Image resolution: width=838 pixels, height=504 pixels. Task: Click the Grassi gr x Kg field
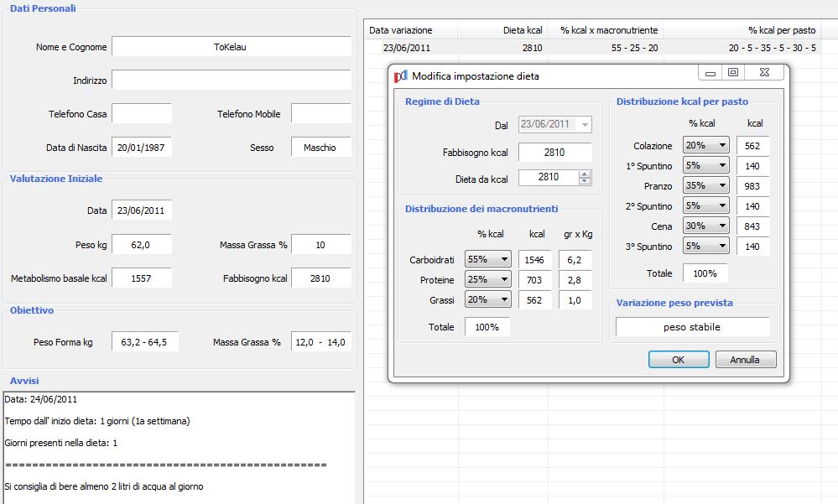(x=575, y=300)
